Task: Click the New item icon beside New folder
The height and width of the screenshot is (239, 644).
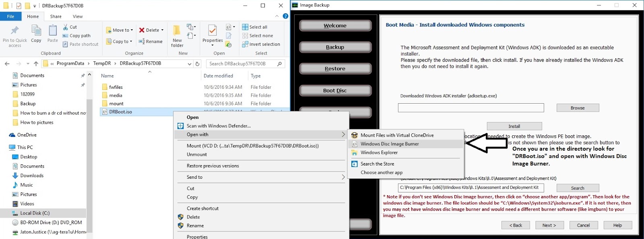Action: tap(191, 27)
